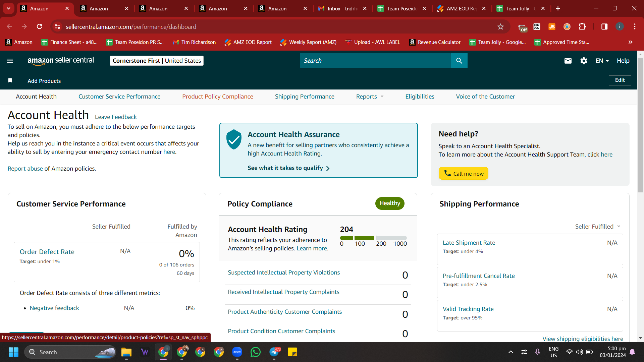
Task: Switch to the Inbox Gmail browser tab
Action: 342,8
